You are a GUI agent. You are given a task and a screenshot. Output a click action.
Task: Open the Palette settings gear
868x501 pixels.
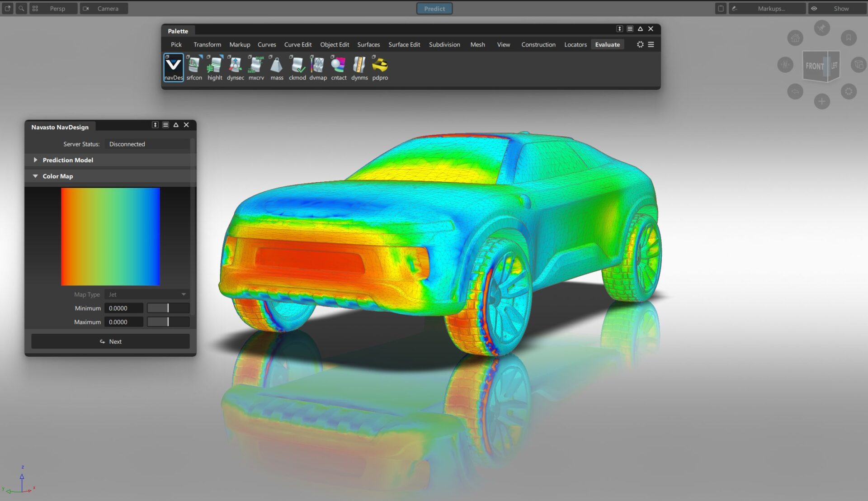pyautogui.click(x=640, y=44)
